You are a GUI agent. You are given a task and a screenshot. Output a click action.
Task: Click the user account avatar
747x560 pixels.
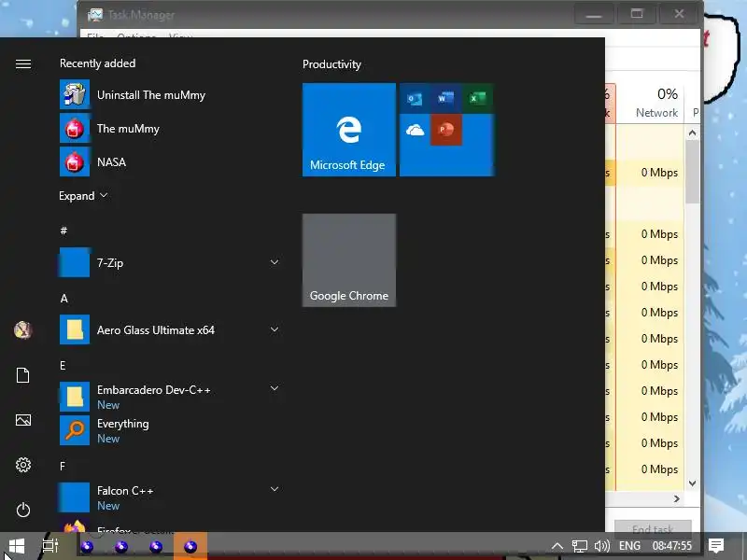tap(22, 330)
